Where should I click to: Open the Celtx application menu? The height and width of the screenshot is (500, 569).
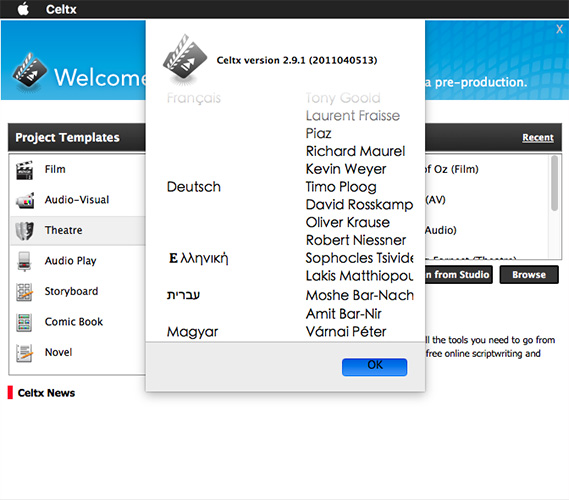(61, 9)
